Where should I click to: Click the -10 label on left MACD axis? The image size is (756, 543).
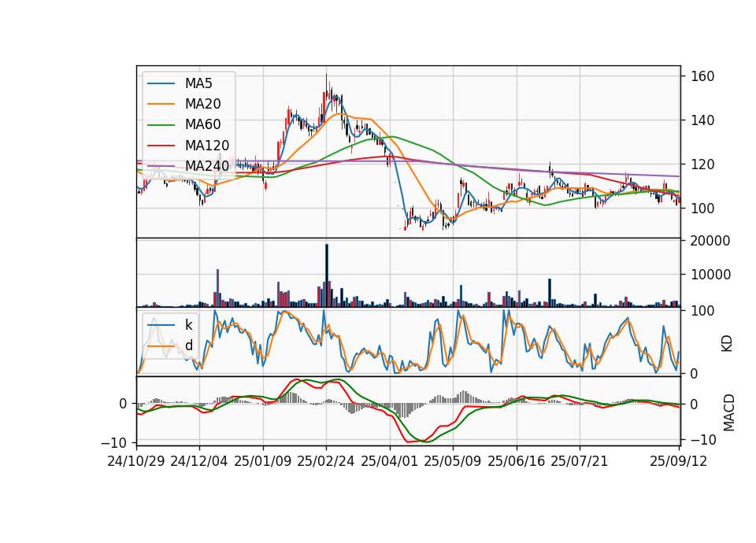coord(113,442)
